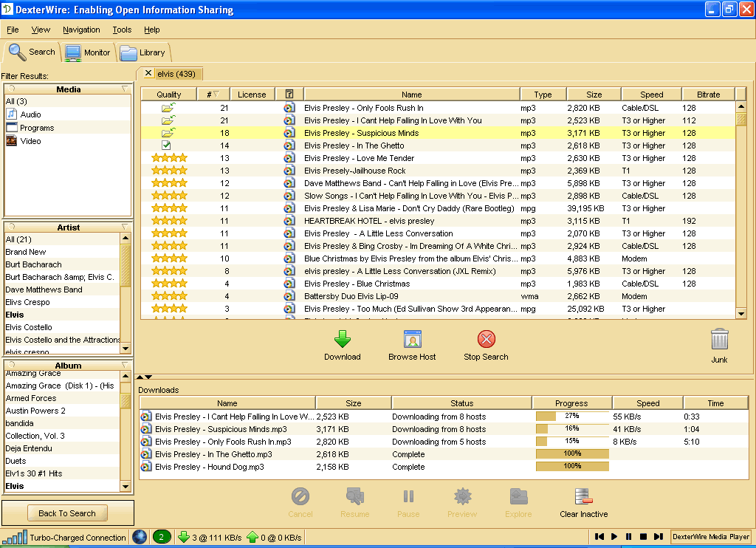Click file icon of Only Fools Rush In result
The image size is (756, 548).
tap(289, 108)
